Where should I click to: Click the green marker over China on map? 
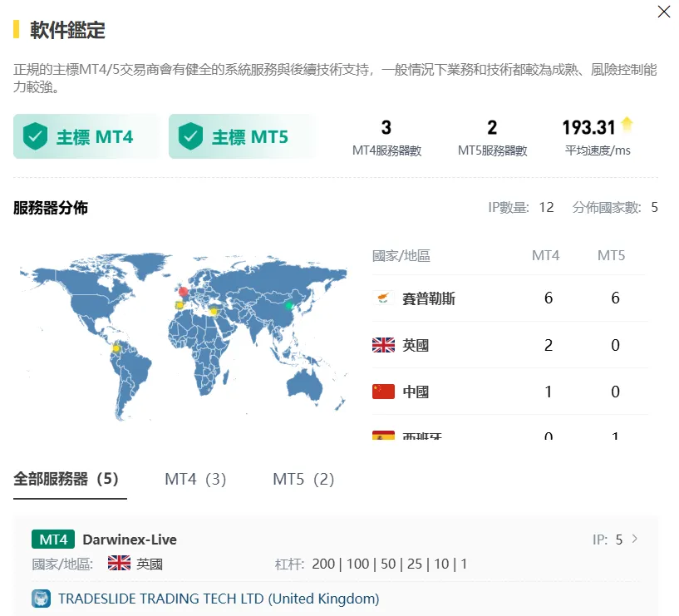pos(289,306)
